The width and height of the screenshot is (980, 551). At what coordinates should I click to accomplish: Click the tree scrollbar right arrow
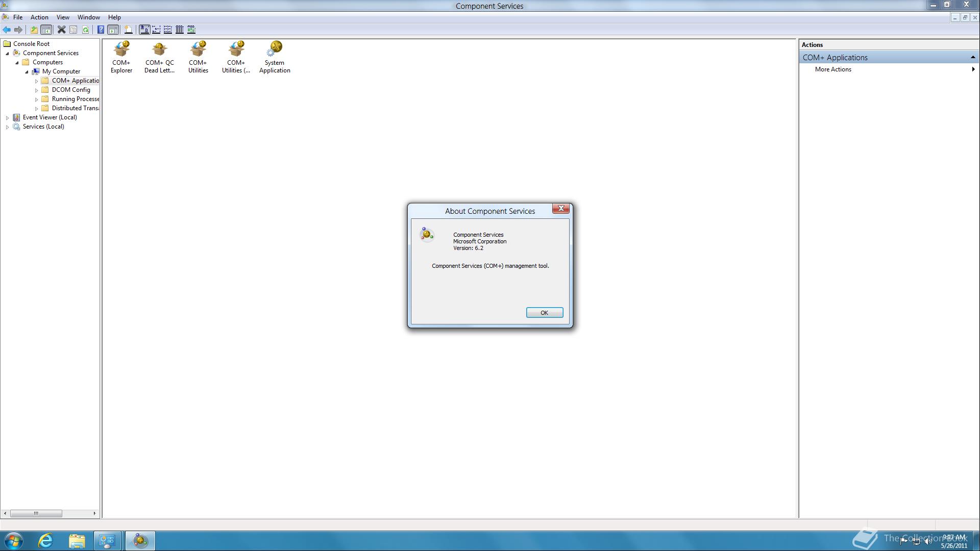pyautogui.click(x=94, y=513)
